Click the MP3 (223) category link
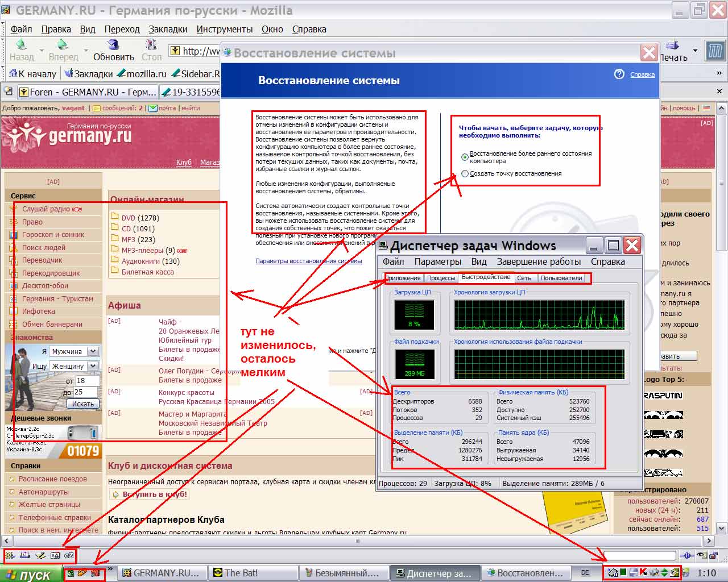 [x=138, y=239]
